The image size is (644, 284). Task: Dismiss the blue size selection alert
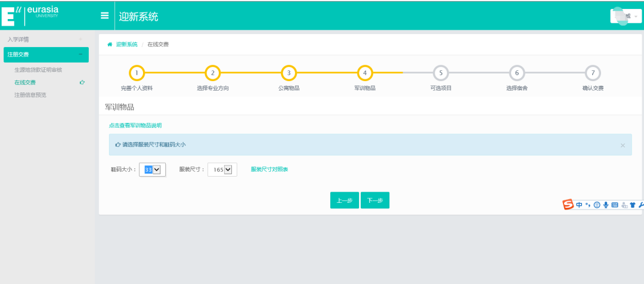click(623, 145)
